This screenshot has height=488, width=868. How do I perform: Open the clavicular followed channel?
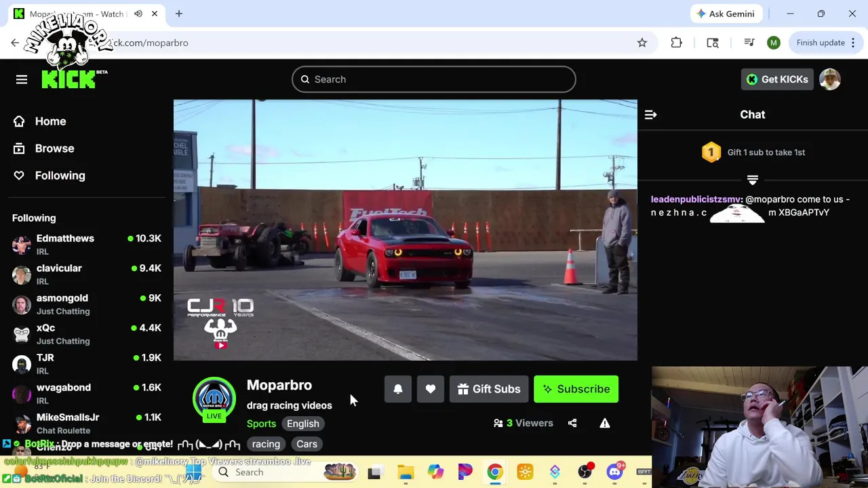(x=87, y=274)
